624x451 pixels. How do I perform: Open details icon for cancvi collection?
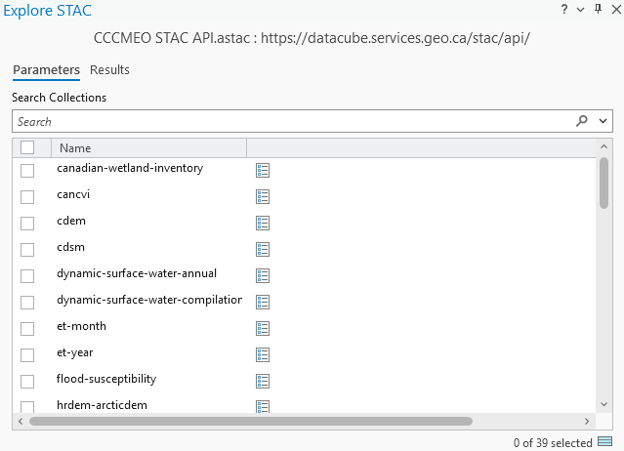[x=263, y=197]
